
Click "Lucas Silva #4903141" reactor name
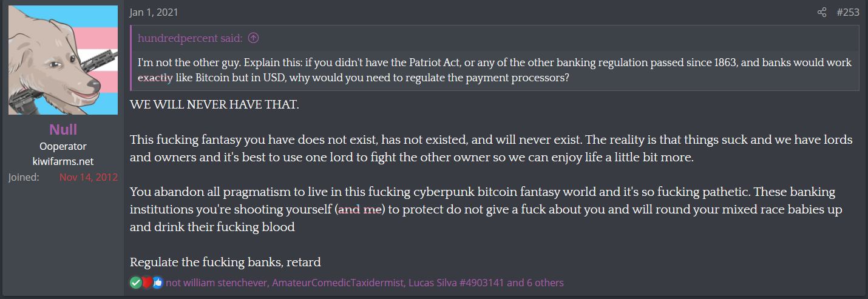coord(456,283)
